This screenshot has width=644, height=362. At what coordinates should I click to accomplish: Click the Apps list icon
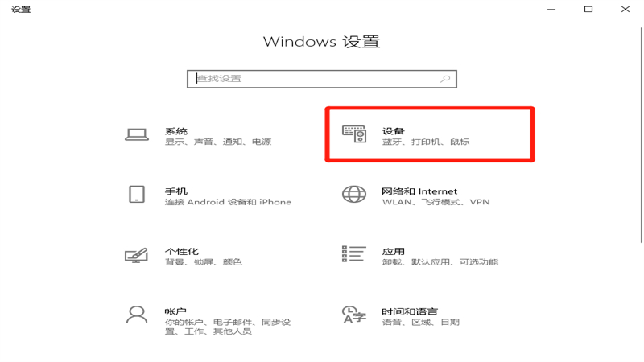[353, 254]
